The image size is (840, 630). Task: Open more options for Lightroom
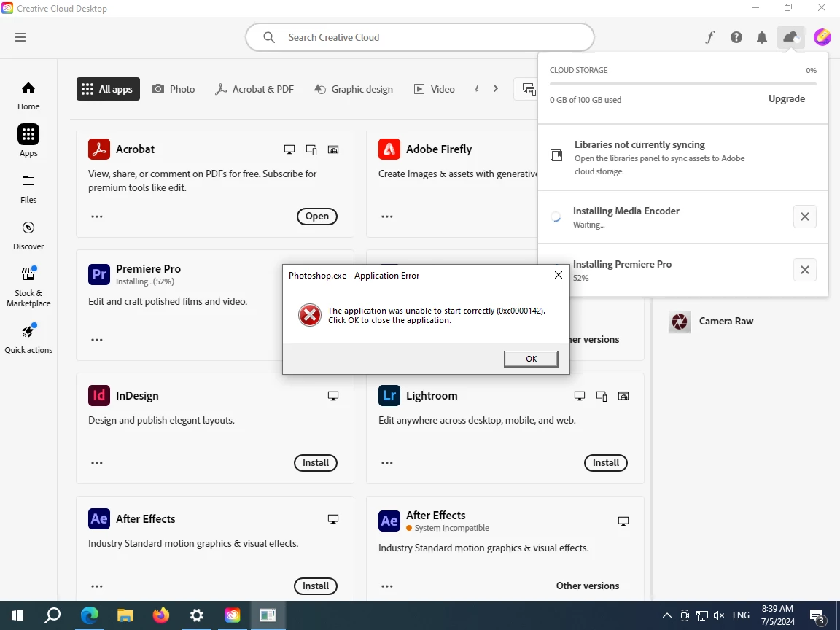pos(387,463)
